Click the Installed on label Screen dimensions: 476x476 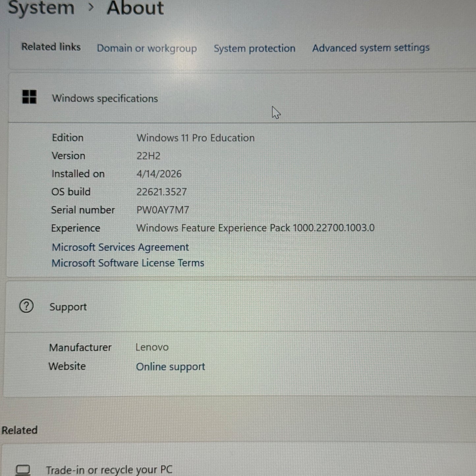click(78, 174)
